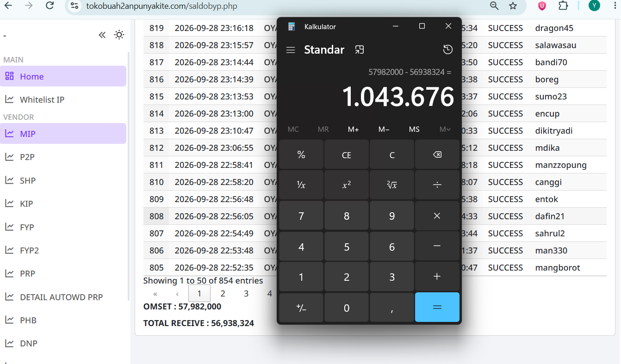Viewport: 621px width, 364px height.
Task: Toggle the plus/minus sign key
Action: [301, 308]
